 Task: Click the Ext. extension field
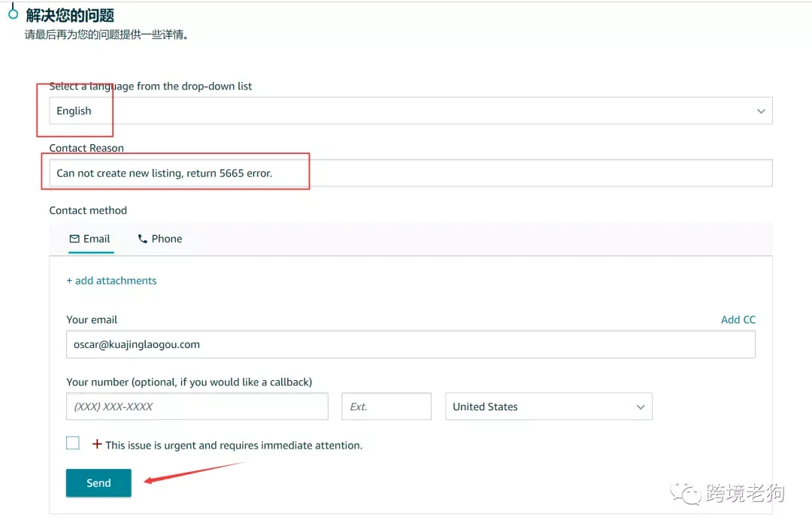(x=386, y=407)
